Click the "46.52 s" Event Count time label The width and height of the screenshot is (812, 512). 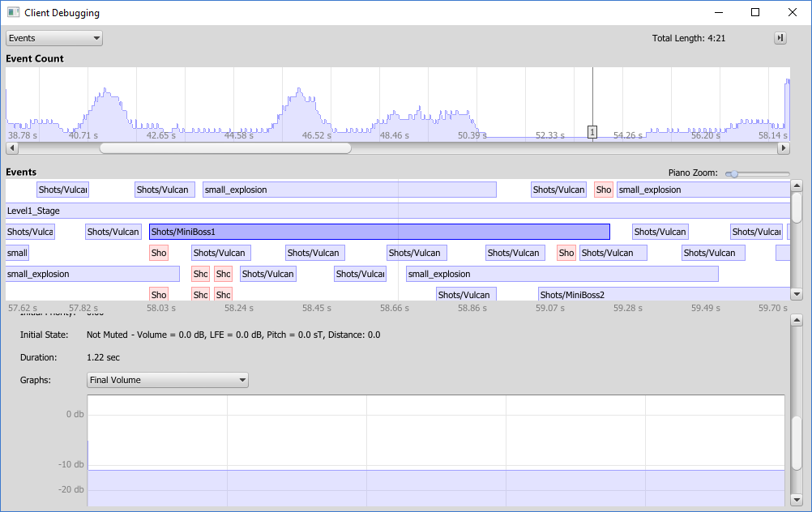click(x=316, y=135)
